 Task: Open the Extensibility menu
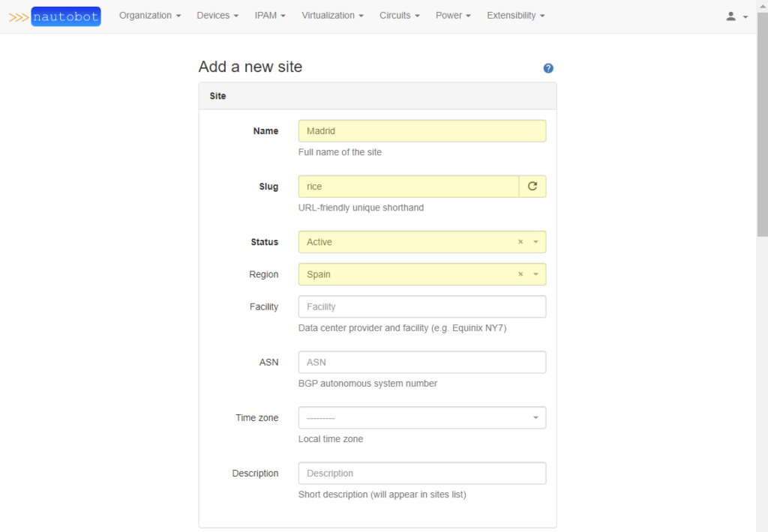(516, 16)
